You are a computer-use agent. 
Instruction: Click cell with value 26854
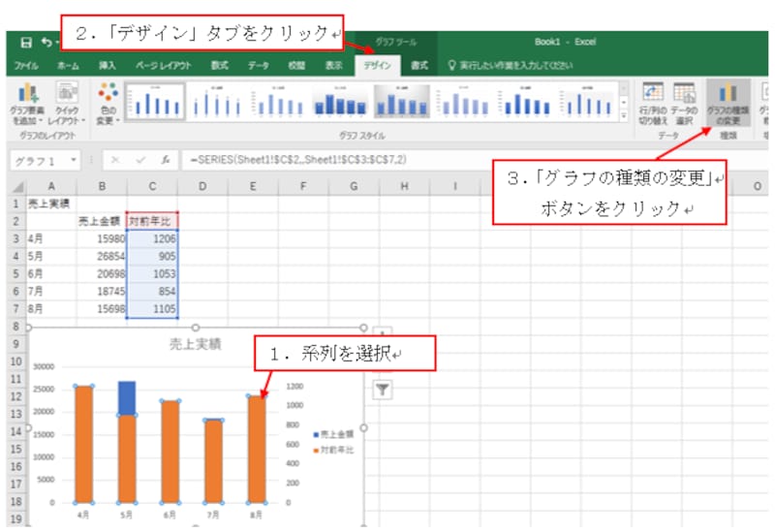click(102, 256)
